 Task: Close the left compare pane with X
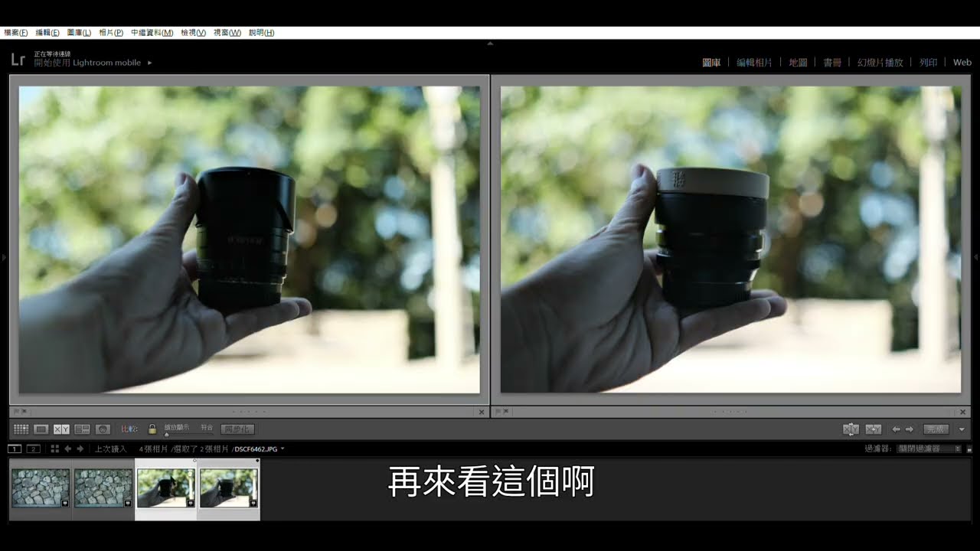482,412
